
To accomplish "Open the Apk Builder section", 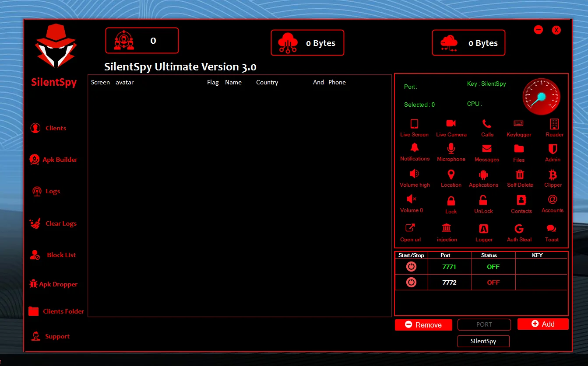I will pos(53,159).
